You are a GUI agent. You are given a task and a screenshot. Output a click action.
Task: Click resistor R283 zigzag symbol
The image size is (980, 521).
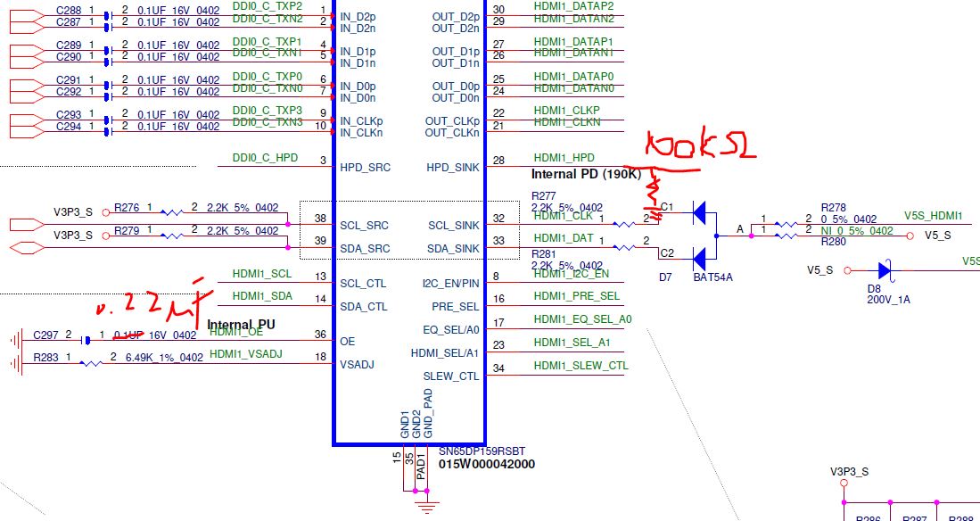point(91,363)
